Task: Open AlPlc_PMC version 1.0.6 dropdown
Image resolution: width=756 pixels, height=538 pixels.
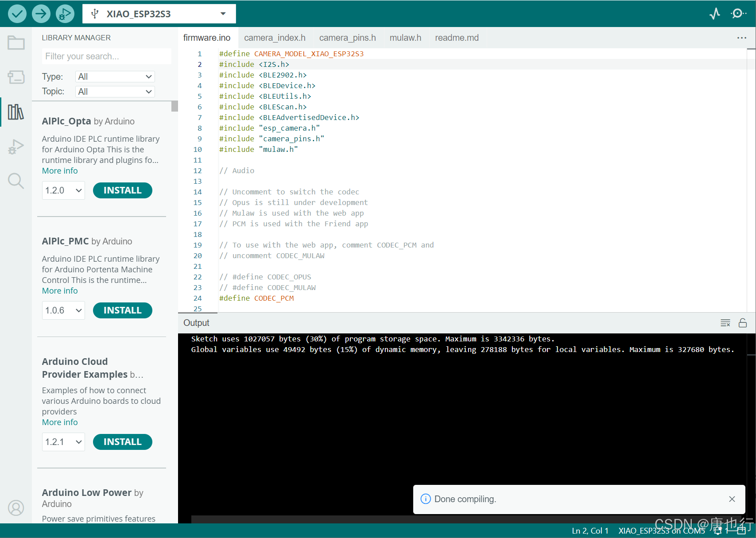Action: 63,310
